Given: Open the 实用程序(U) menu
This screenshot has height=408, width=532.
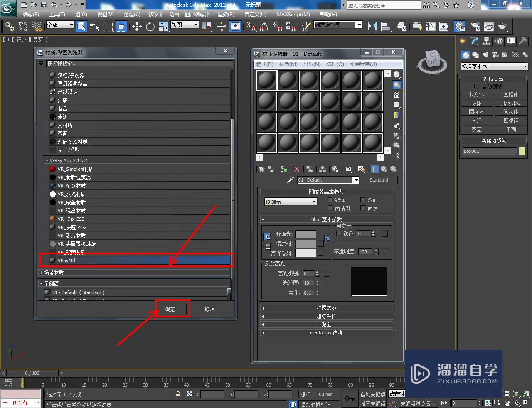Looking at the screenshot, I should click(363, 64).
